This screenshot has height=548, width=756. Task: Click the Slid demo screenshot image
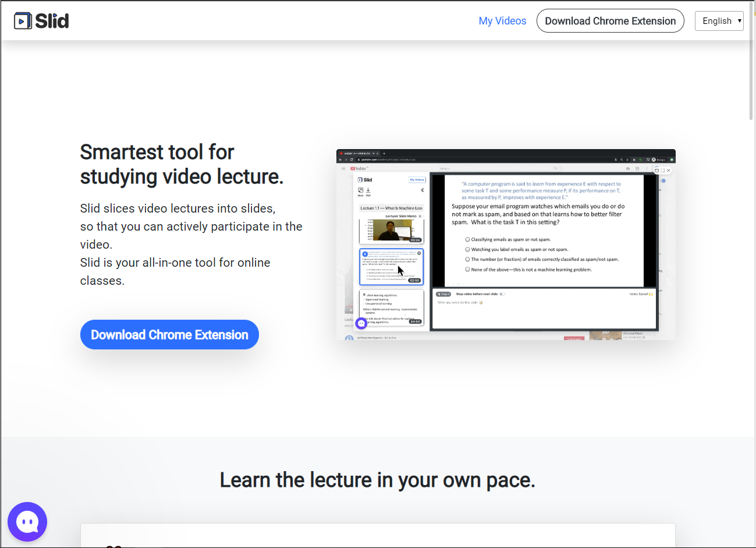(x=506, y=245)
